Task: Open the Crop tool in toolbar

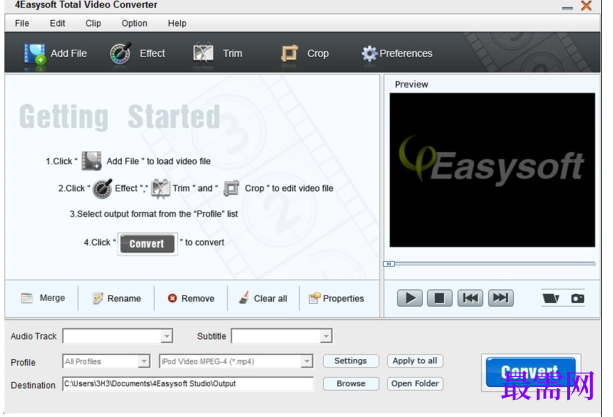Action: [289, 54]
